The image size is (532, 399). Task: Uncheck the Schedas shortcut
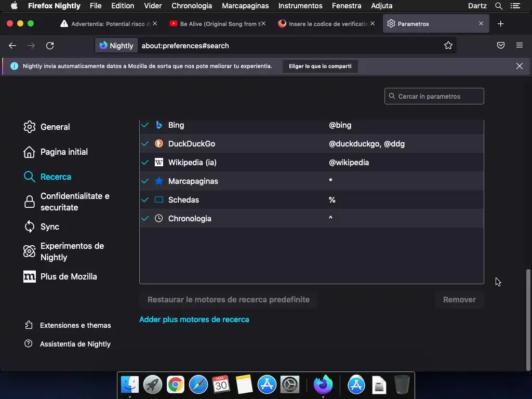[145, 199]
